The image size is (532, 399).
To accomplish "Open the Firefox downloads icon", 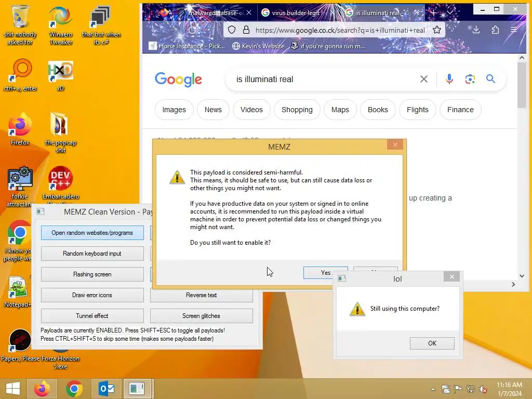I will click(x=476, y=30).
